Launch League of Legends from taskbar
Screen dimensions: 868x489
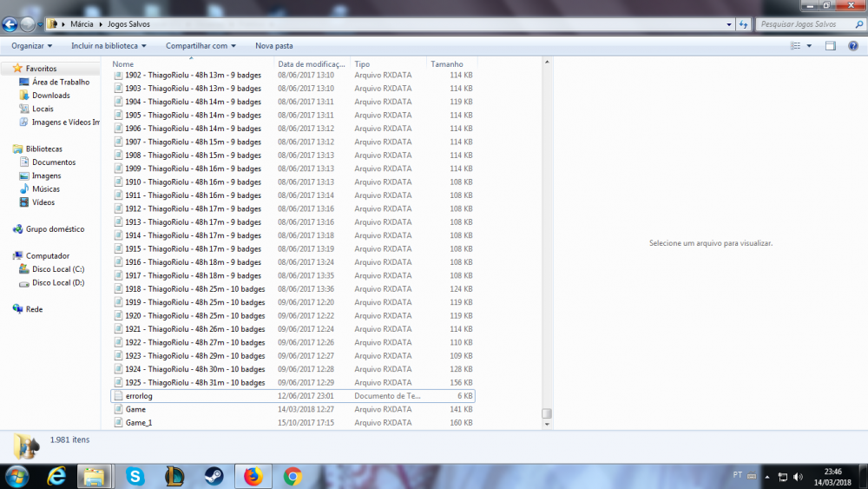tap(174, 476)
